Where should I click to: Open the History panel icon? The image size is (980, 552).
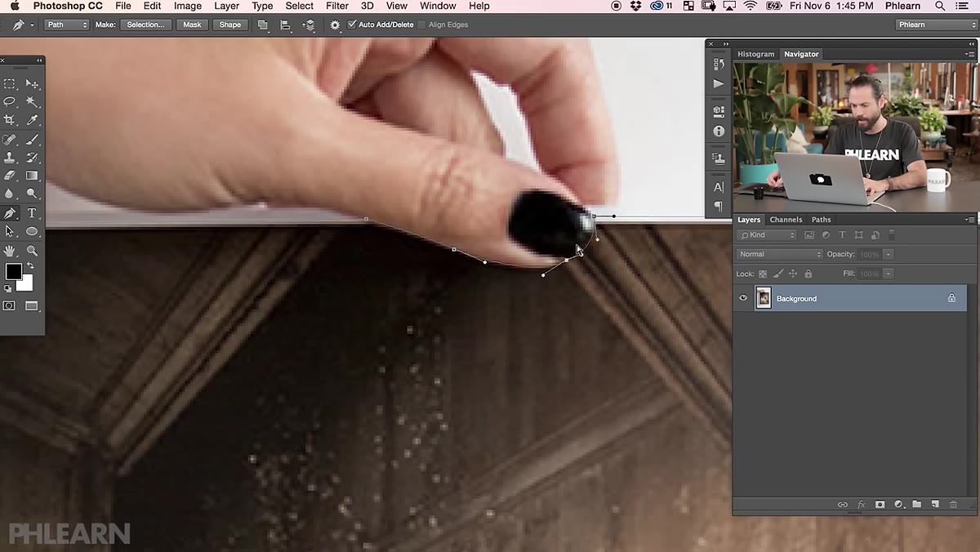point(719,64)
